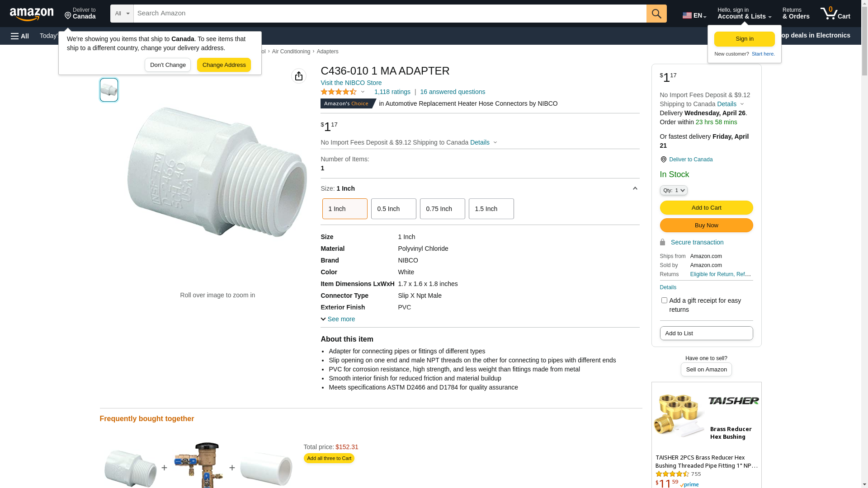868x488 pixels.
Task: Open the cart icon
Action: pos(835,14)
